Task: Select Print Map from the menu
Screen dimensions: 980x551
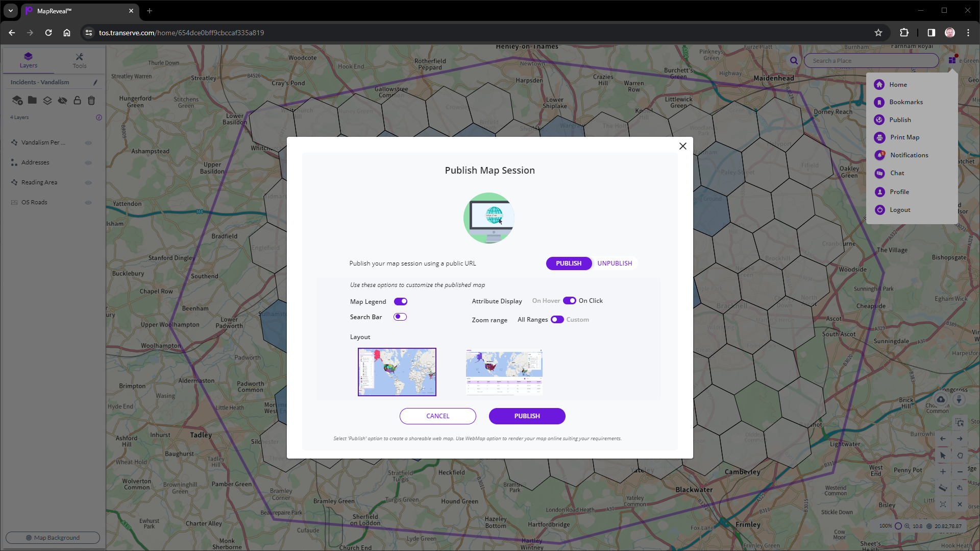Action: [903, 137]
